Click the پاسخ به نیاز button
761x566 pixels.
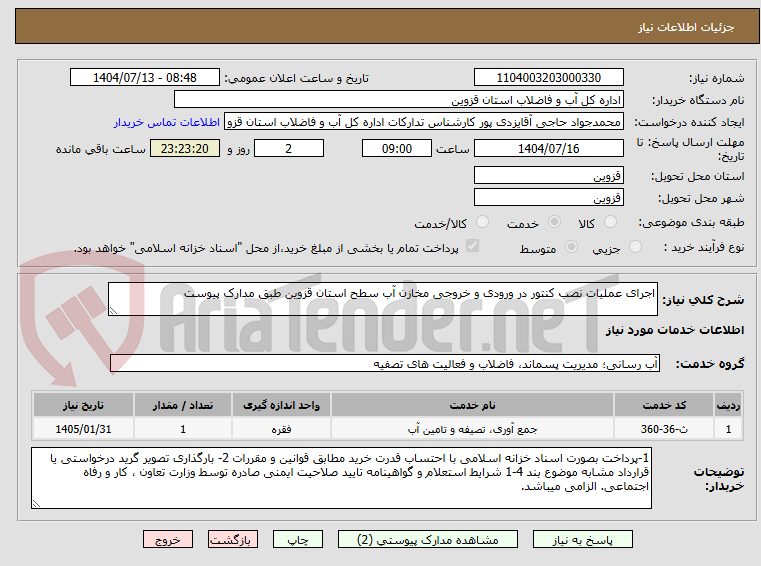(x=582, y=539)
